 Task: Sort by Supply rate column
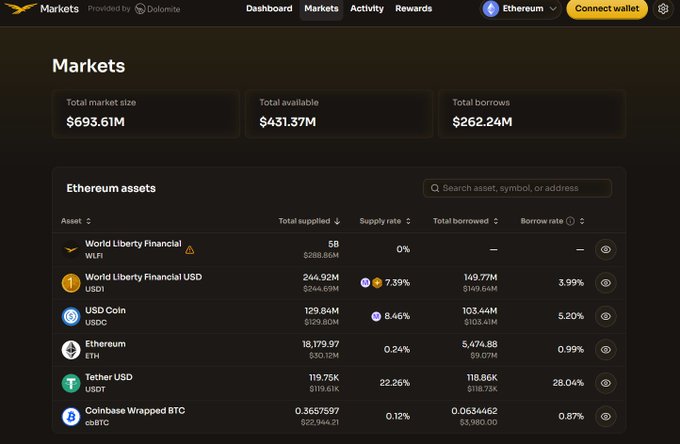[x=385, y=221]
